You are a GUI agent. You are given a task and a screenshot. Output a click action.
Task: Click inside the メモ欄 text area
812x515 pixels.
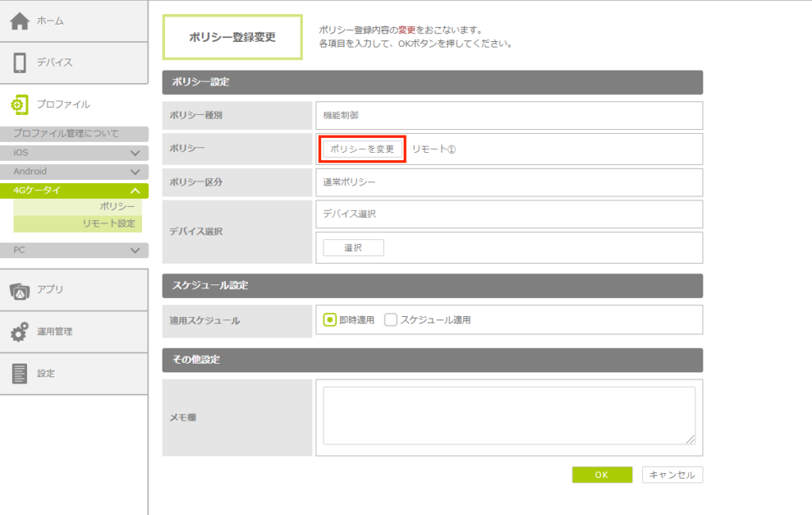[x=508, y=415]
